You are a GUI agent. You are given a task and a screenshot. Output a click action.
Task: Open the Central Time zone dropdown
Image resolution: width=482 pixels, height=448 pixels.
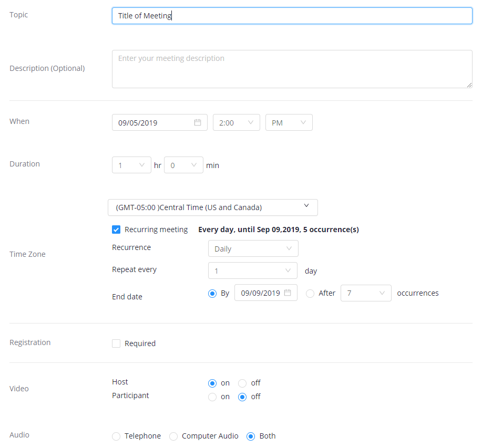tap(212, 207)
